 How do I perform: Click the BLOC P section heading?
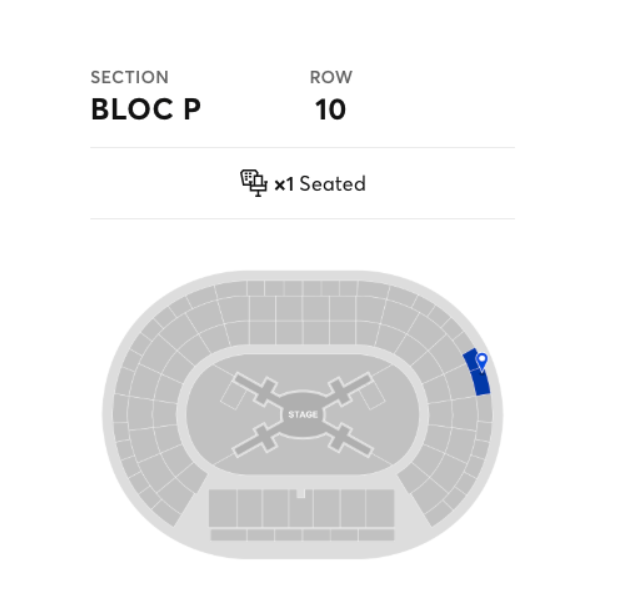pyautogui.click(x=145, y=109)
